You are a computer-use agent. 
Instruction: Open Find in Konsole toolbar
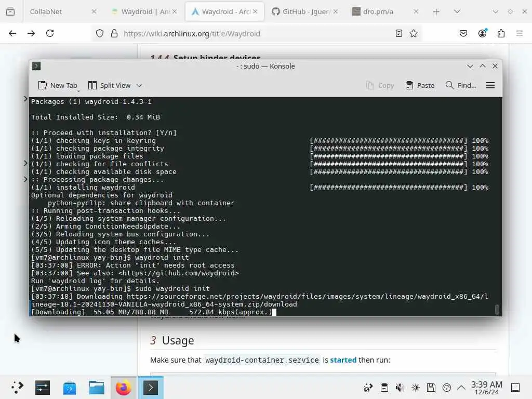pos(461,86)
